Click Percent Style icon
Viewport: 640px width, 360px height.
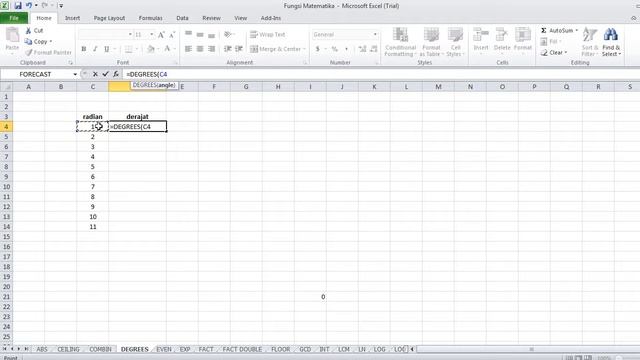tap(335, 49)
